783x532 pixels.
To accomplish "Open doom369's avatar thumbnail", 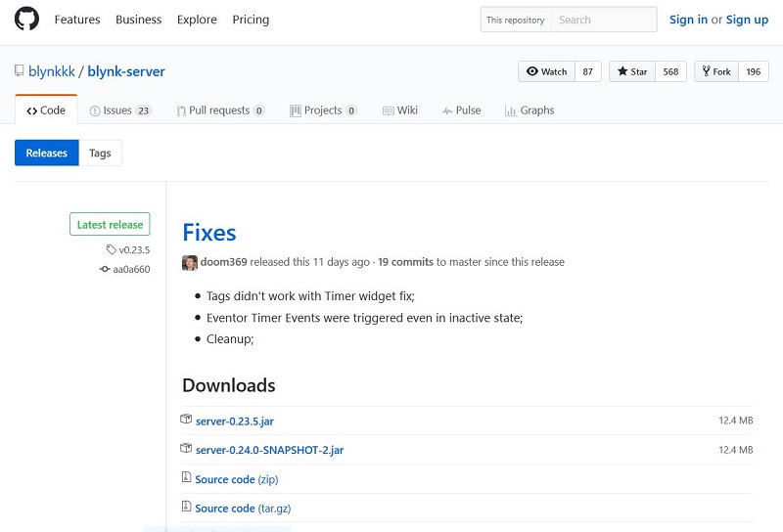I will [x=190, y=262].
